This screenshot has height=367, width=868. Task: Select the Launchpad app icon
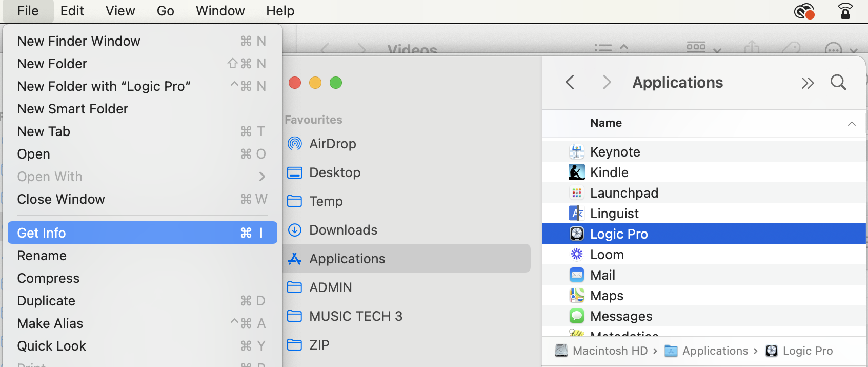point(577,193)
